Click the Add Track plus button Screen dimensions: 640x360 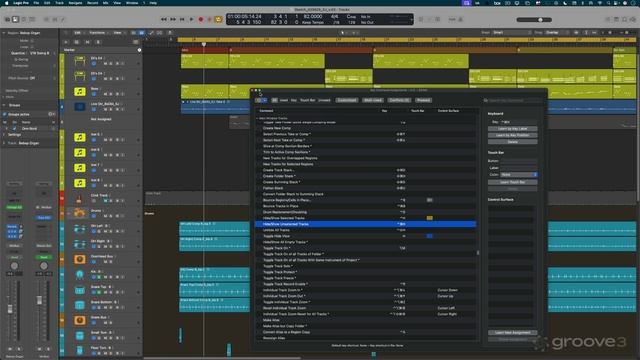pos(66,42)
